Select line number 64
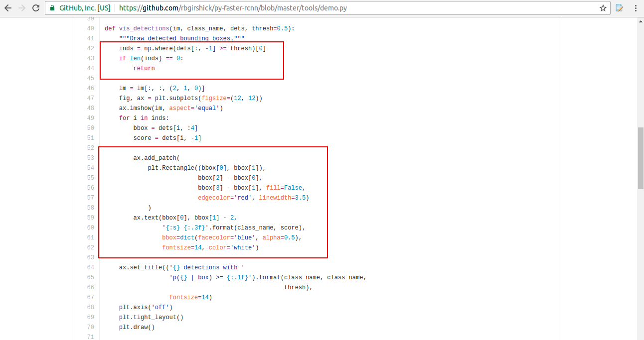This screenshot has height=340, width=644. coord(90,267)
